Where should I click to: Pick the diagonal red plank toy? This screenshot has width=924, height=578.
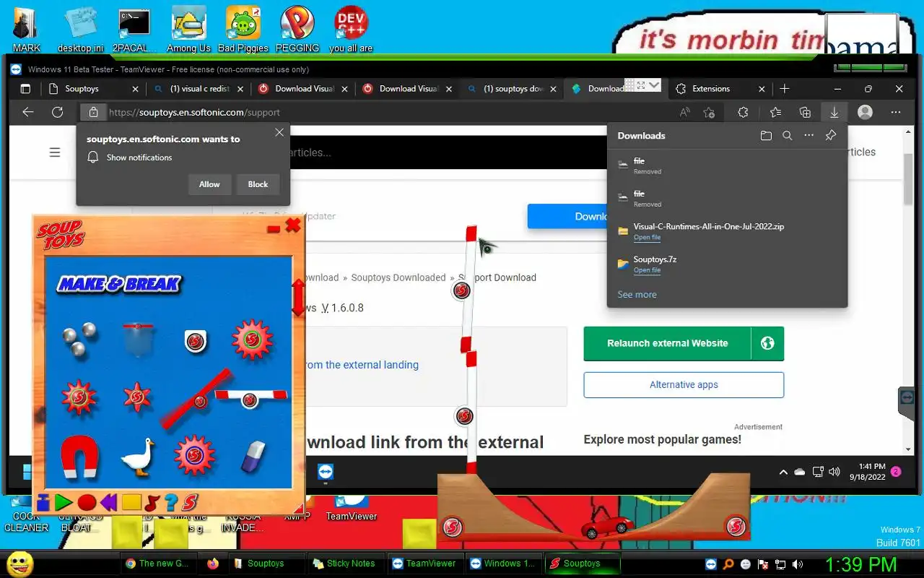point(195,399)
